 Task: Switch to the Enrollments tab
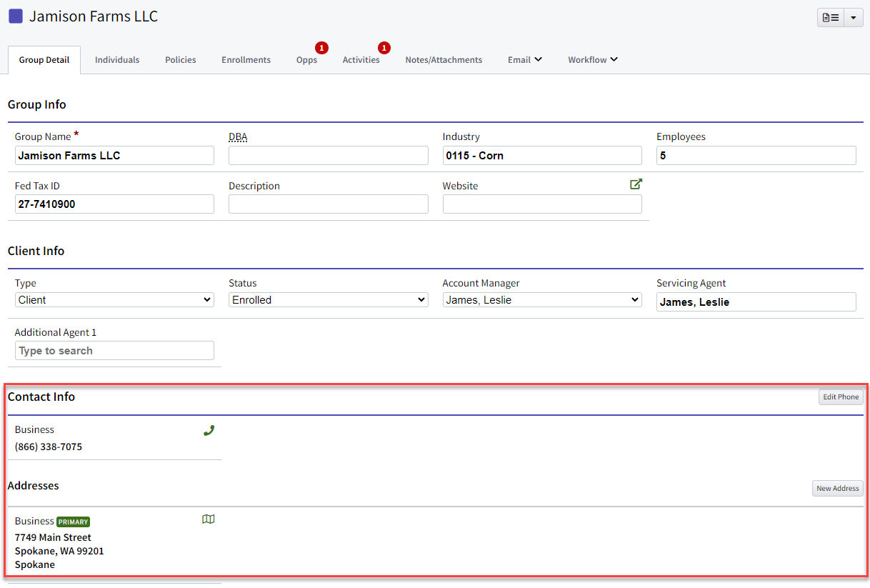tap(246, 60)
